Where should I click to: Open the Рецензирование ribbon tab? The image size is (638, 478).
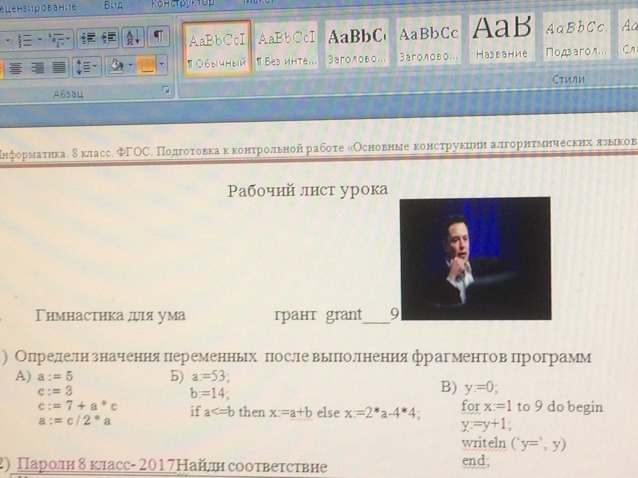click(x=38, y=7)
